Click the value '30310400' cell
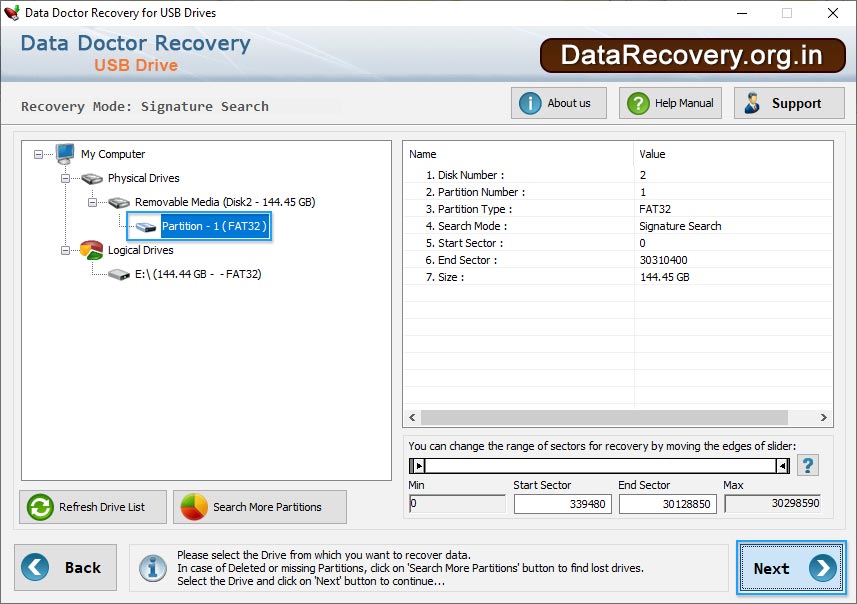 click(x=664, y=260)
